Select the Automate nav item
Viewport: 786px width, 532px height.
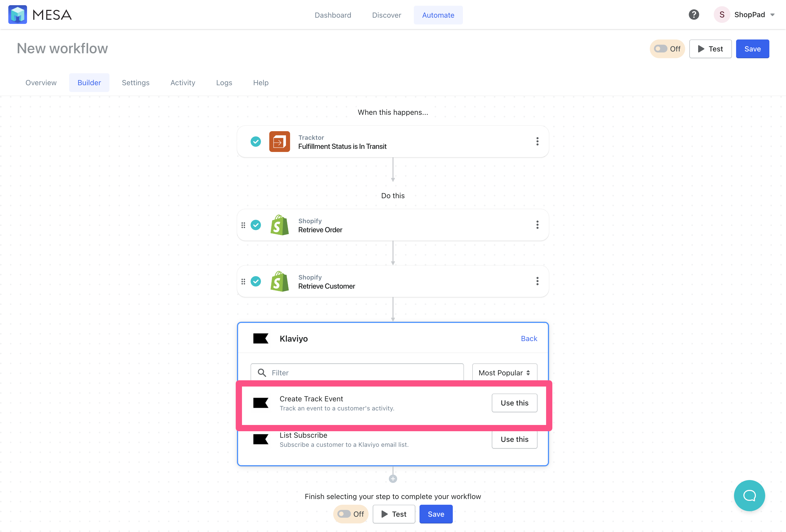click(x=438, y=15)
